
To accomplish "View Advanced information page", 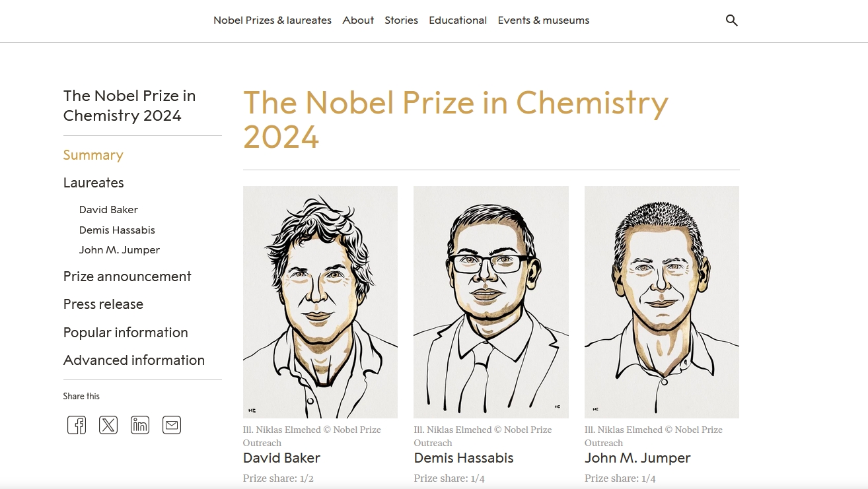I will pyautogui.click(x=133, y=360).
